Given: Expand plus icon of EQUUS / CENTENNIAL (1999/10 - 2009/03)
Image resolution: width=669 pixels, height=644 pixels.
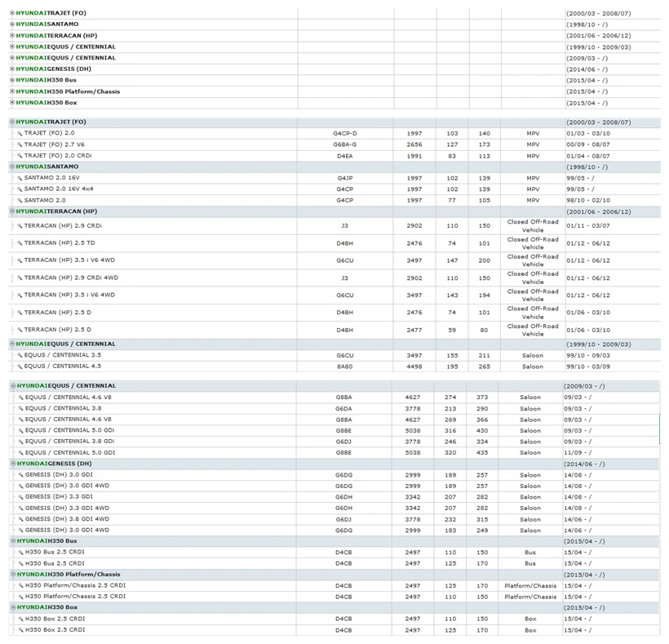Looking at the screenshot, I should (12, 47).
